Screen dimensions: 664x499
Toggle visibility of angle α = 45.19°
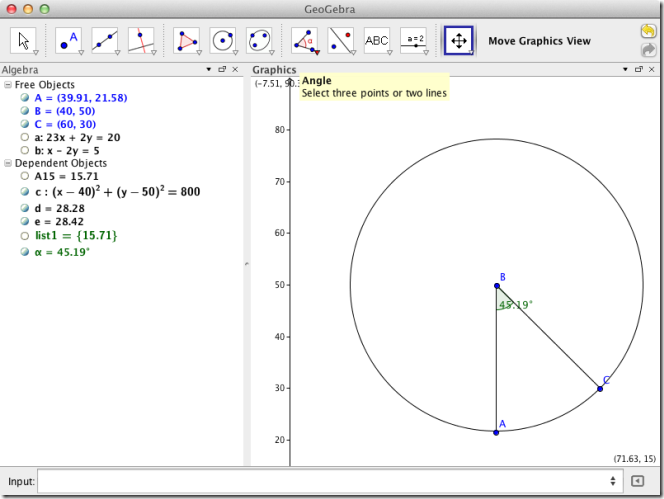tap(25, 252)
